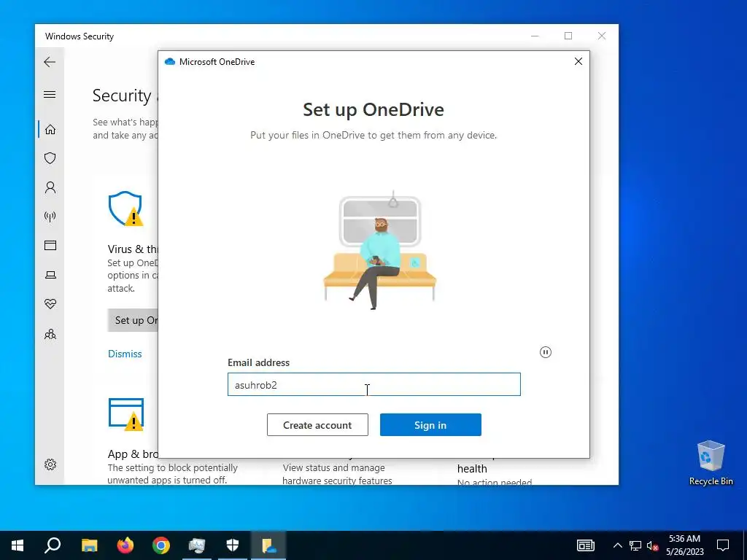Viewport: 747px width, 560px height.
Task: Open the computer monitor app in taskbar
Action: (x=197, y=545)
